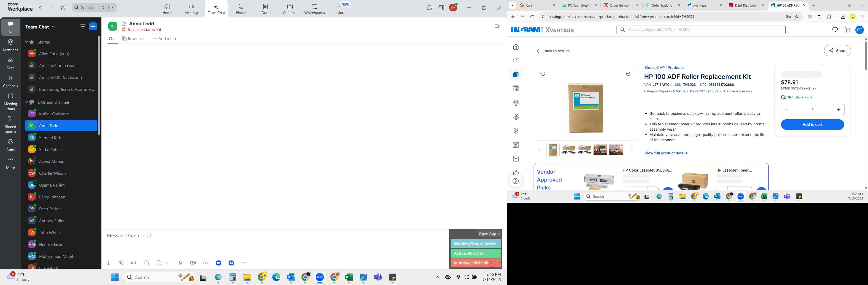Open the Scanner Accessory category link
This screenshot has width=868, height=285.
[737, 92]
